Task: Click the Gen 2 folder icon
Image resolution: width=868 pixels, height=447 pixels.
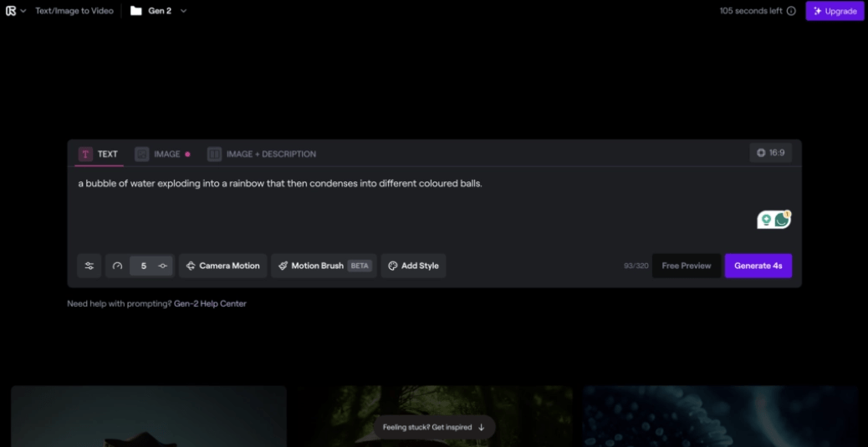Action: 136,11
